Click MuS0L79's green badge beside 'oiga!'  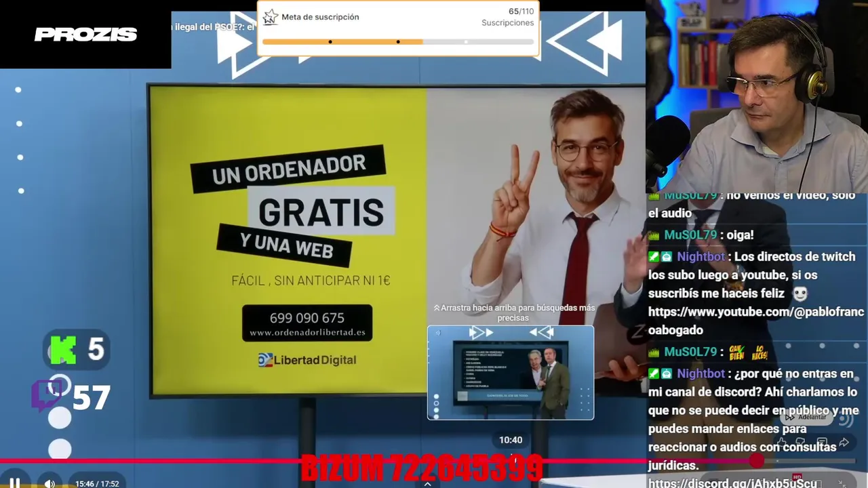pos(654,236)
